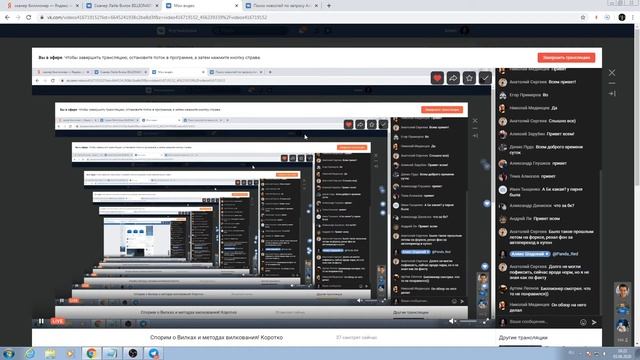Click the viewer count text смотрят сейчас
This screenshot has width=640, height=360.
tap(356, 338)
